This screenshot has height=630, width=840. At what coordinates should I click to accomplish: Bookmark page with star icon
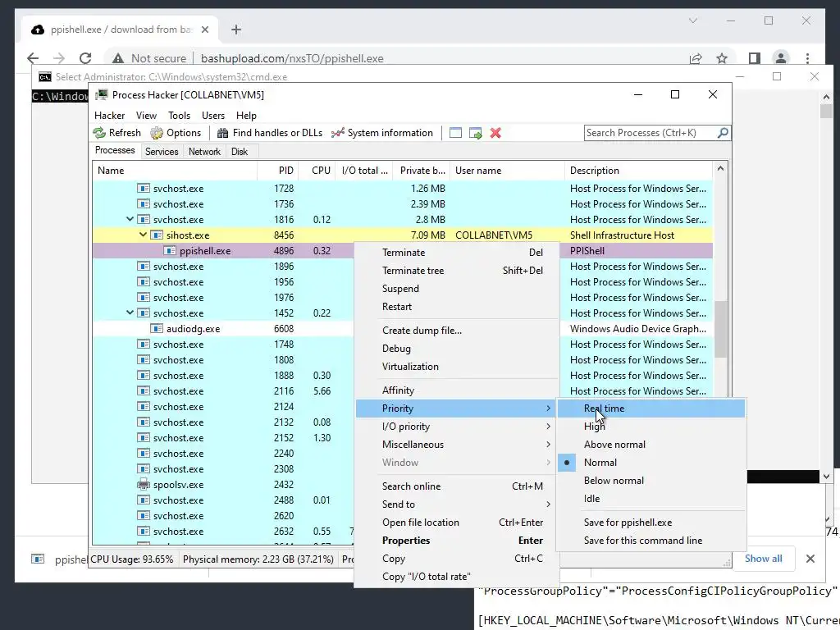click(x=722, y=58)
